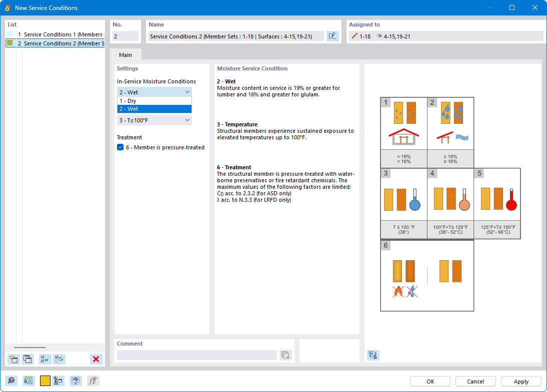Viewport: 547px width, 392px height.
Task: Choose highlighted 2 - Wet list option
Action: coord(154,109)
